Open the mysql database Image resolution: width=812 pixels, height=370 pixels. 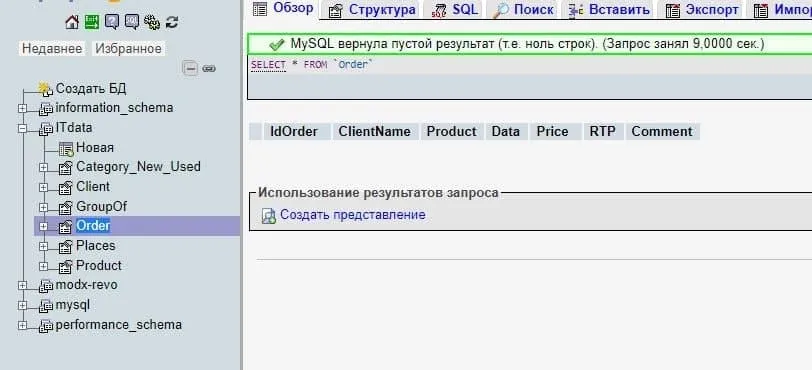(72, 305)
